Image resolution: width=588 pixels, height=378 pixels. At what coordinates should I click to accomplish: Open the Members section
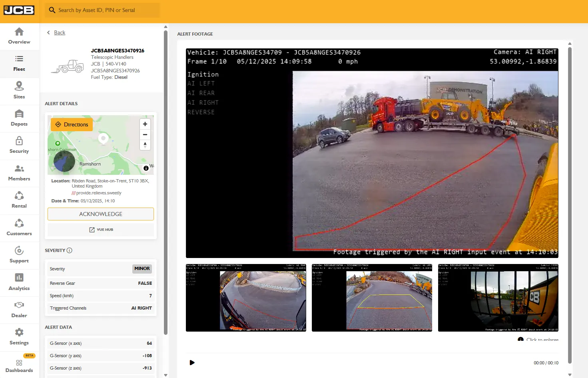tap(19, 173)
